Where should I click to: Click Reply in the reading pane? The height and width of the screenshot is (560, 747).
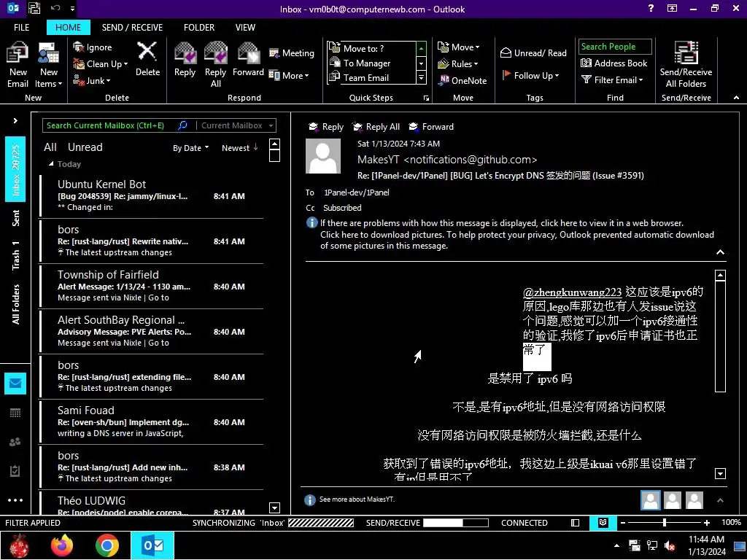(x=326, y=127)
